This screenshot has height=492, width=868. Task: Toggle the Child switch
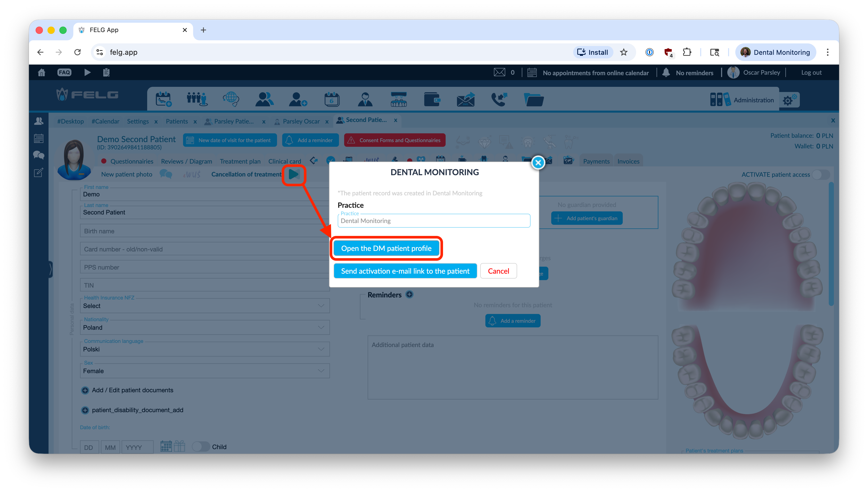coord(201,446)
